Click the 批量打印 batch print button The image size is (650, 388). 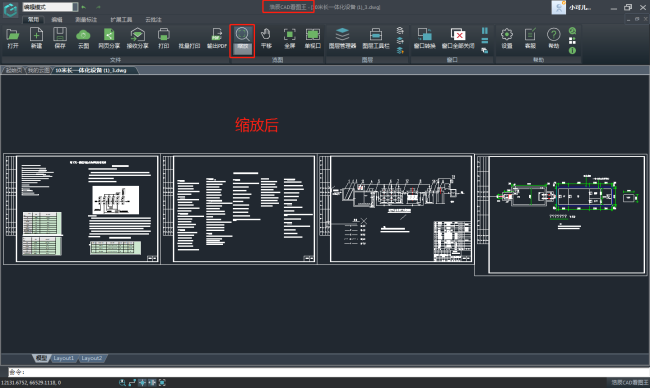(x=189, y=46)
